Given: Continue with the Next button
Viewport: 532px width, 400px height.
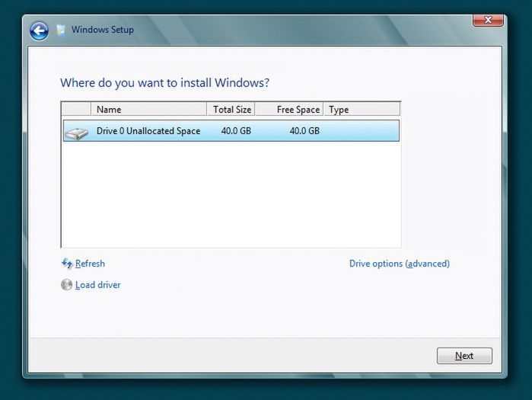Looking at the screenshot, I should (464, 356).
